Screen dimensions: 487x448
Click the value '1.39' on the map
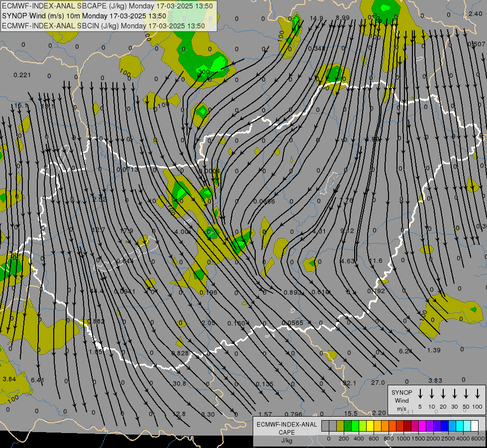tap(434, 350)
